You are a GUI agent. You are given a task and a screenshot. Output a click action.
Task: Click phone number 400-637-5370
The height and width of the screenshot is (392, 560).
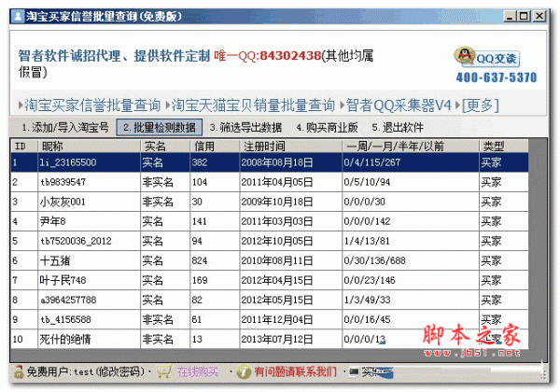coord(497,77)
